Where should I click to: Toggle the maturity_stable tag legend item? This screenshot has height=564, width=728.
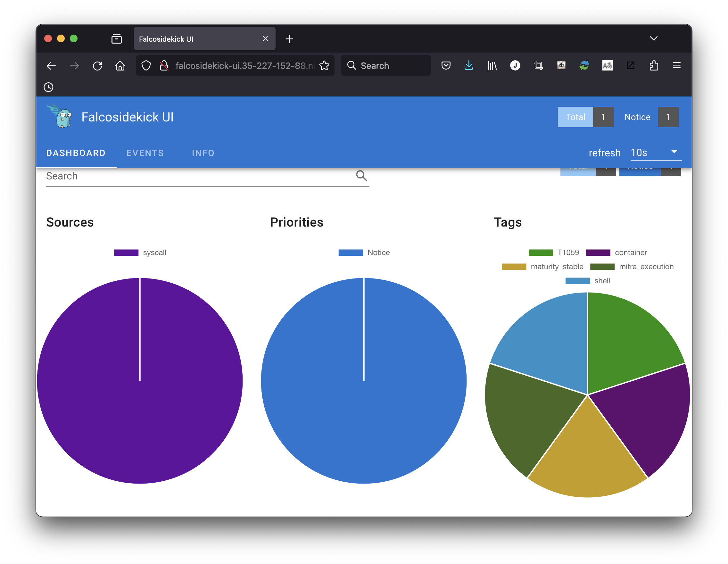tap(543, 267)
